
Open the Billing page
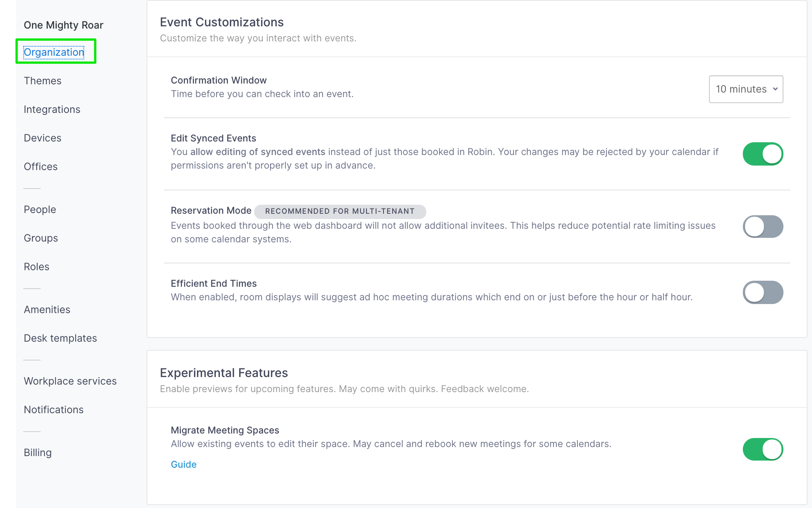pyautogui.click(x=38, y=452)
